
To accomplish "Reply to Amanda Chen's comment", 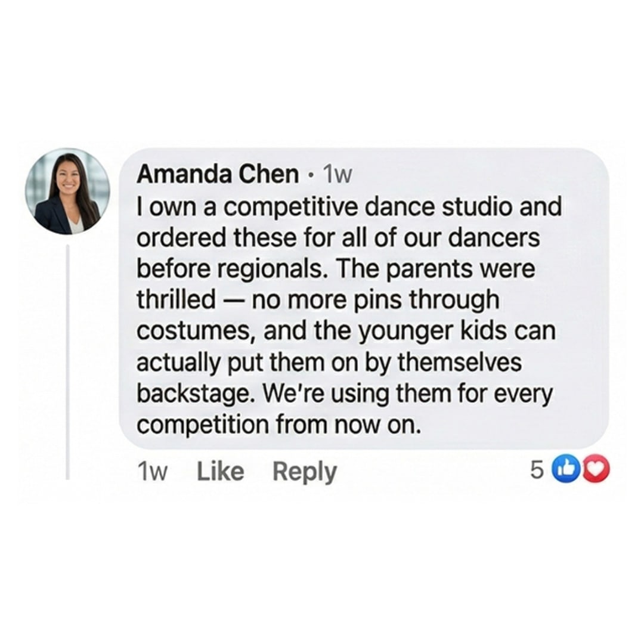I will (x=305, y=470).
